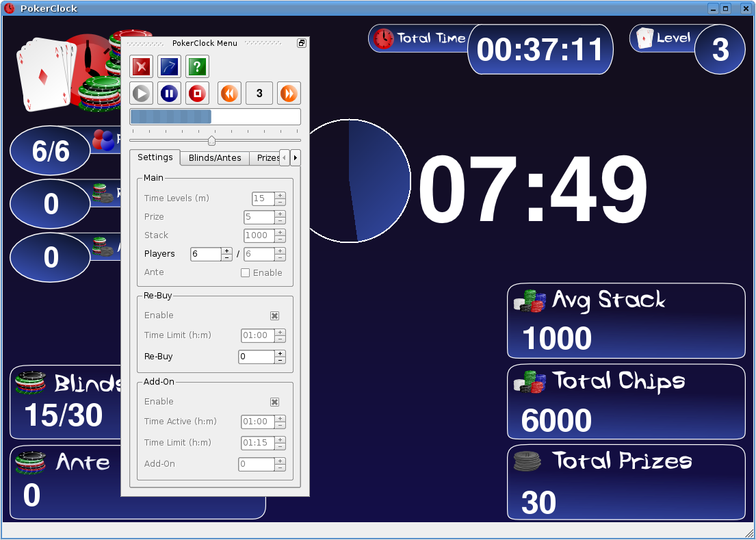Click the Add-On count field
The width and height of the screenshot is (756, 540).
coord(257,464)
